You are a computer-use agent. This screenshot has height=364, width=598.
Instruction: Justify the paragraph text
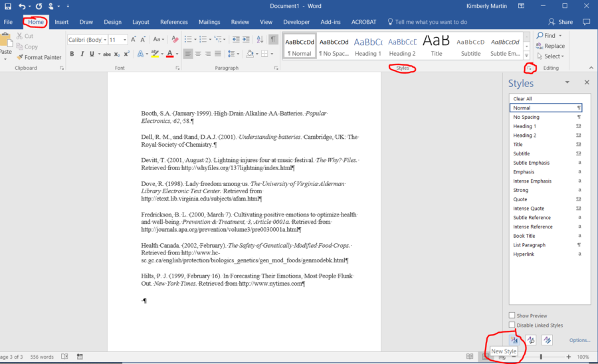tap(218, 54)
